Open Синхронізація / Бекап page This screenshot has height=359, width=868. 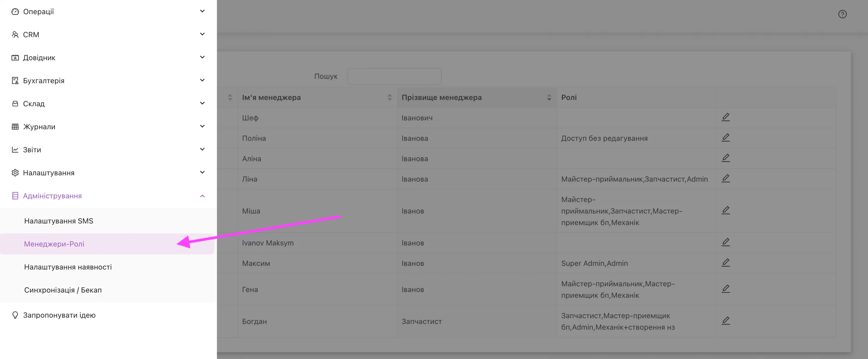[63, 290]
